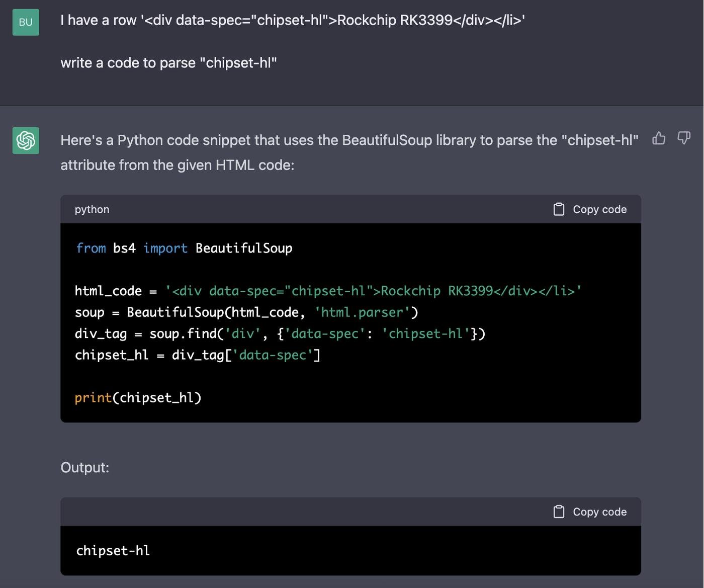Click the 'chipset-hl' result in the output block
704x588 pixels.
(x=113, y=550)
